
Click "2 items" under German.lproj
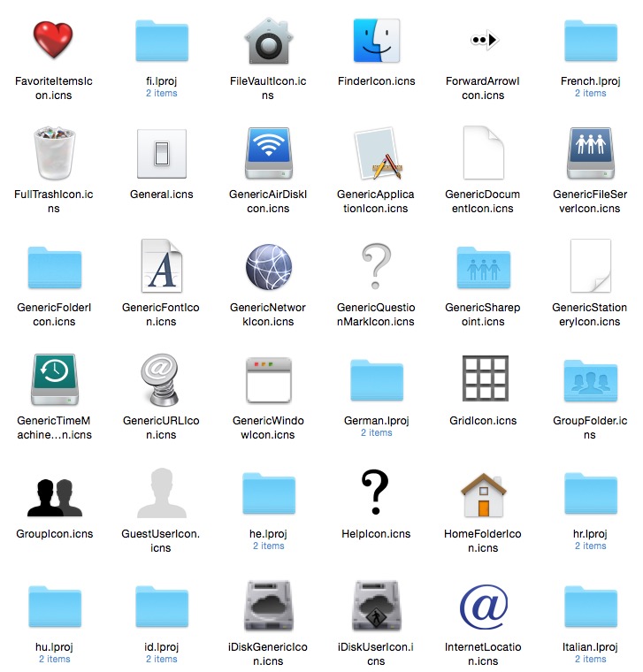[377, 432]
